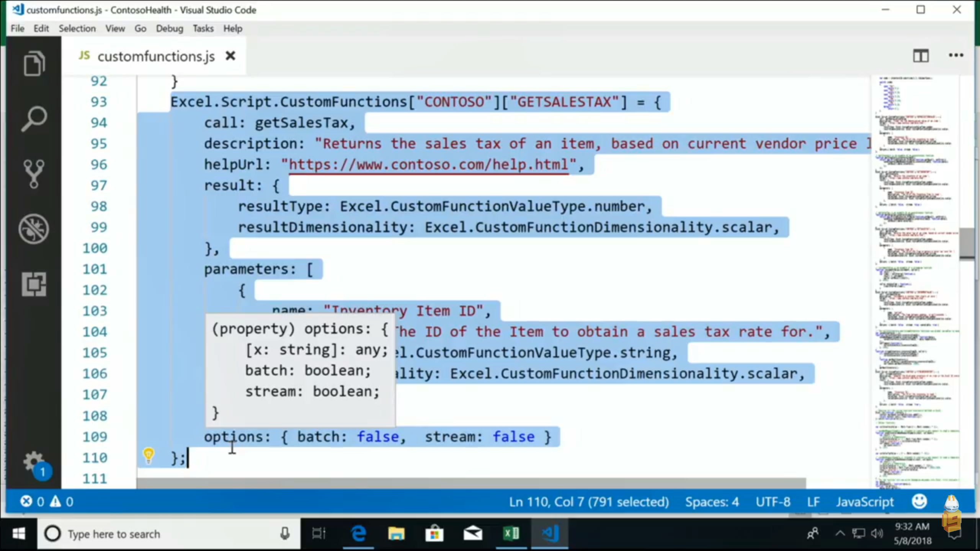Click the lightbulb quick fix icon

149,455
